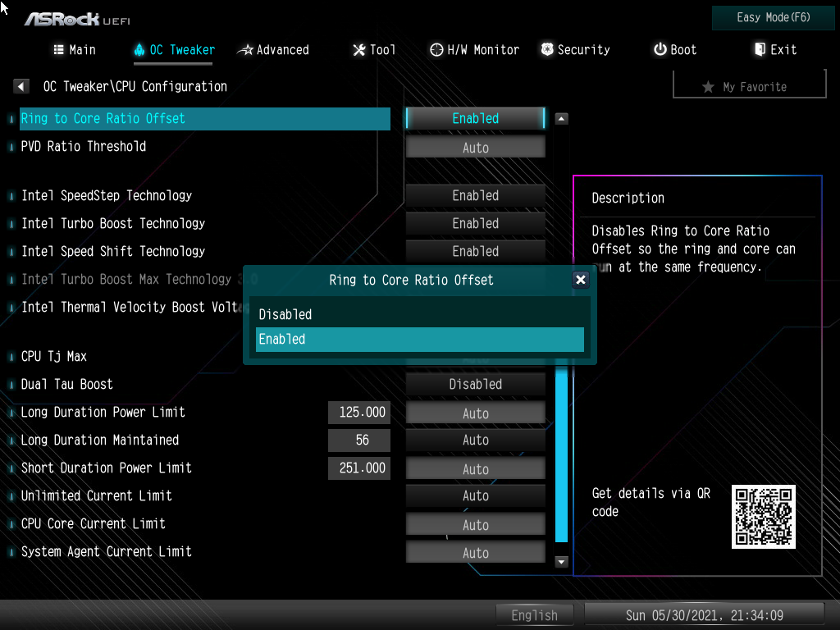
Task: Switch to the Advanced tab
Action: 274,50
